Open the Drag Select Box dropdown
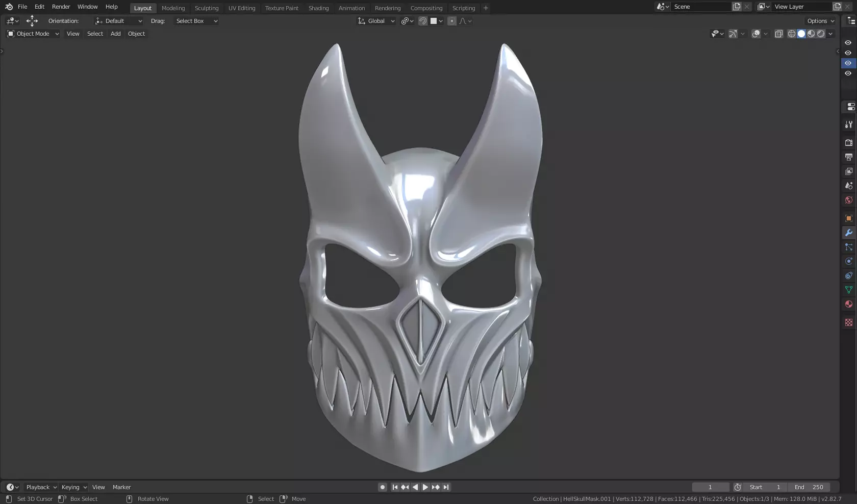The width and height of the screenshot is (857, 504). coord(196,21)
